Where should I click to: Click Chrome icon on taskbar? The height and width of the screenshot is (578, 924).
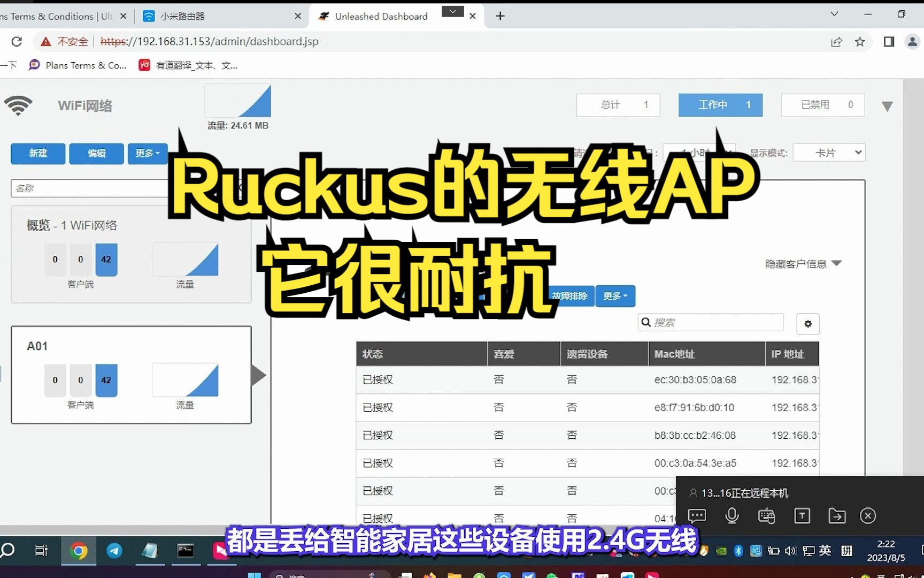tap(79, 551)
